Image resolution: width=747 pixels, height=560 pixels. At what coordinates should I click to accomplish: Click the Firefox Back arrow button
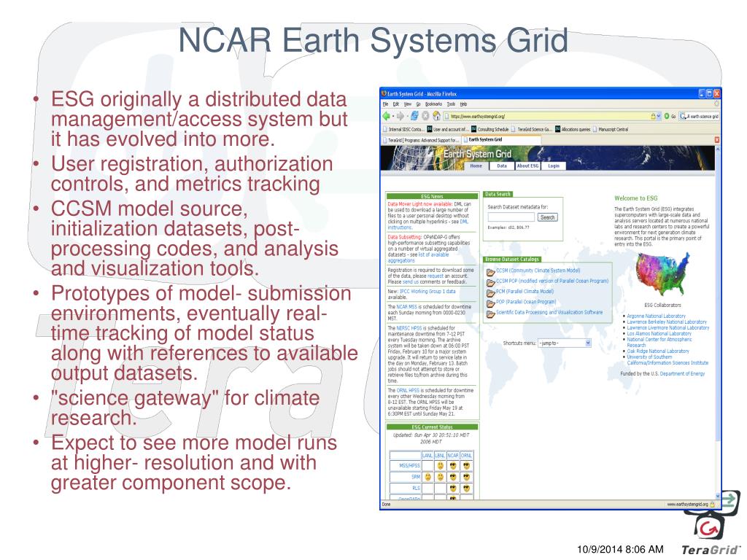pyautogui.click(x=386, y=116)
